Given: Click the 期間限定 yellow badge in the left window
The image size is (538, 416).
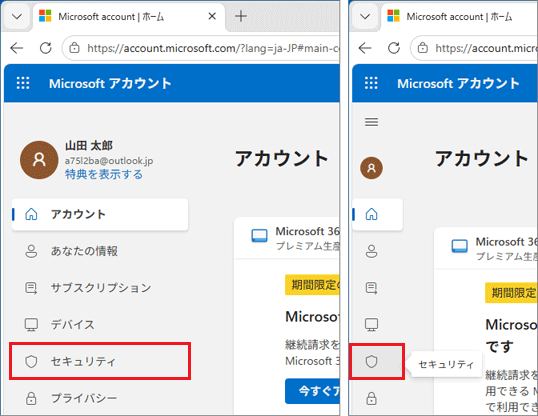Looking at the screenshot, I should click(312, 285).
